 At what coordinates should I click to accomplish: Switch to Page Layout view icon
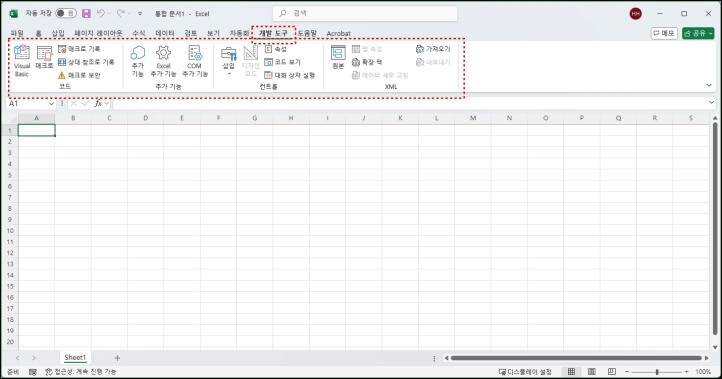(x=592, y=372)
